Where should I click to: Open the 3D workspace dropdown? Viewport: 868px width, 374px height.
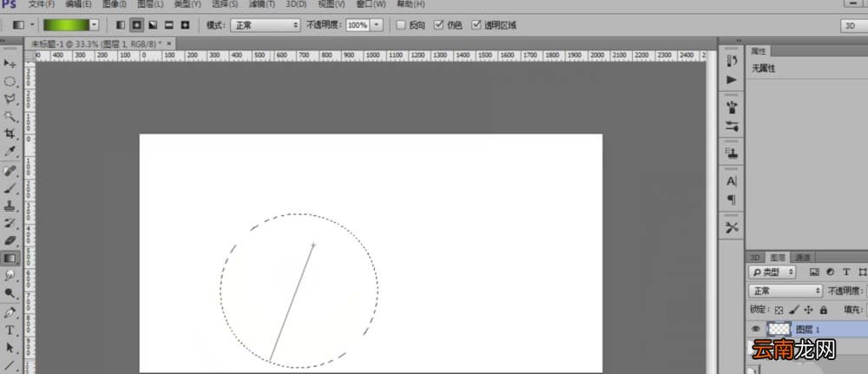point(854,25)
